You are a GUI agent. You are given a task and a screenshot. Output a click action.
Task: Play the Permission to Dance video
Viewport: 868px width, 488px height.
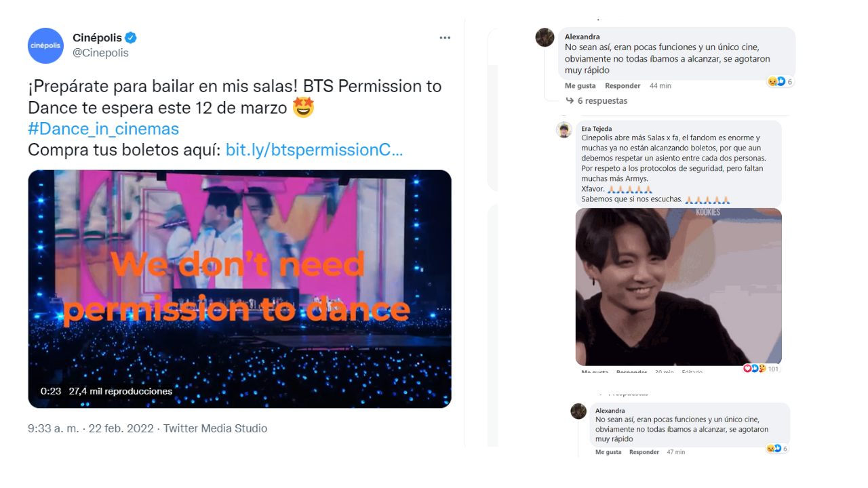point(239,289)
